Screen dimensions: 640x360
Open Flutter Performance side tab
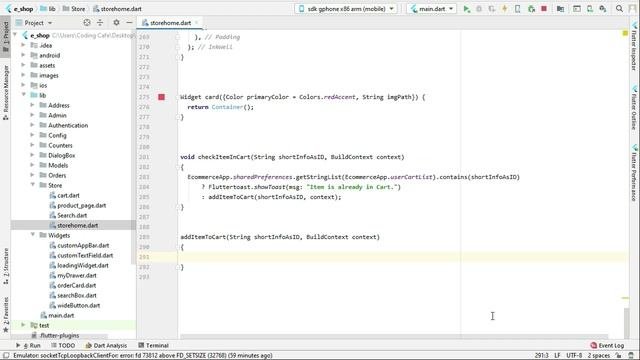634,173
